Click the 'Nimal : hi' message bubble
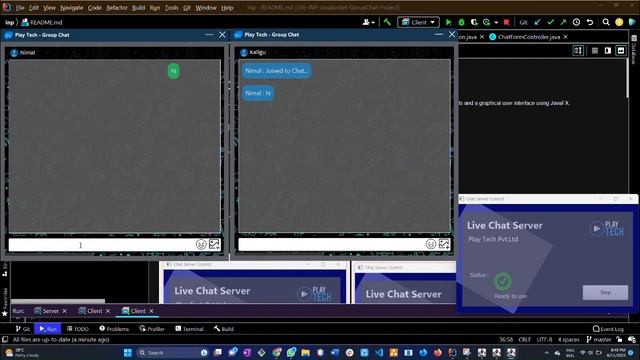The image size is (640, 360). [258, 93]
